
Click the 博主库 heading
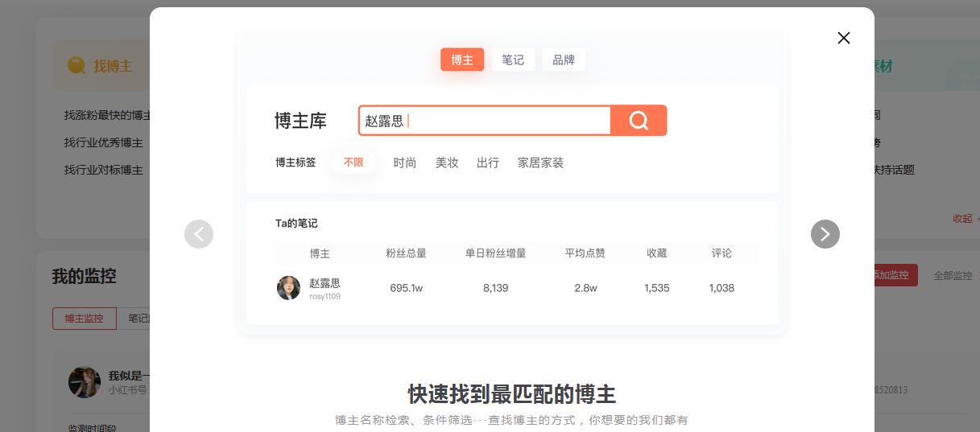coord(300,121)
